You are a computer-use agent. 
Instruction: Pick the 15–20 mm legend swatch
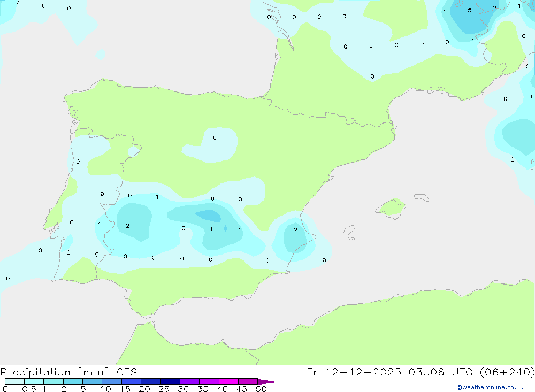pos(132,381)
